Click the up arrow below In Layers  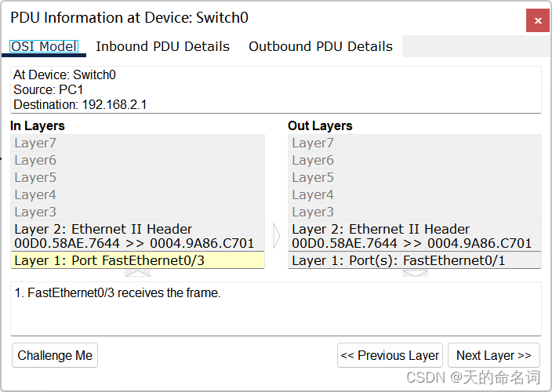[x=138, y=273]
